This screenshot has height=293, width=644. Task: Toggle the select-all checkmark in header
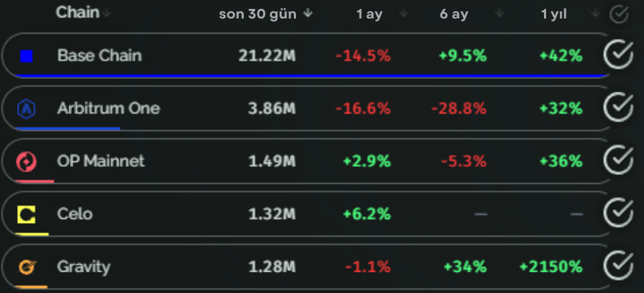(x=619, y=14)
